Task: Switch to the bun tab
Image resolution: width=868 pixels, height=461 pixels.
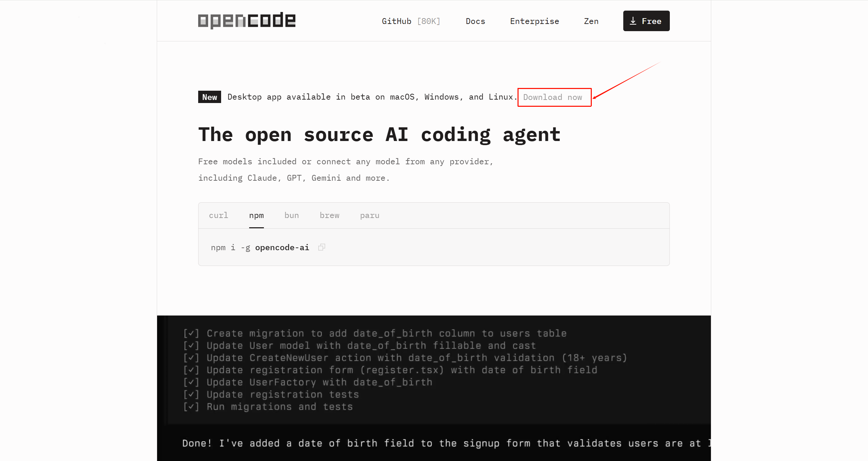Action: [x=292, y=216]
